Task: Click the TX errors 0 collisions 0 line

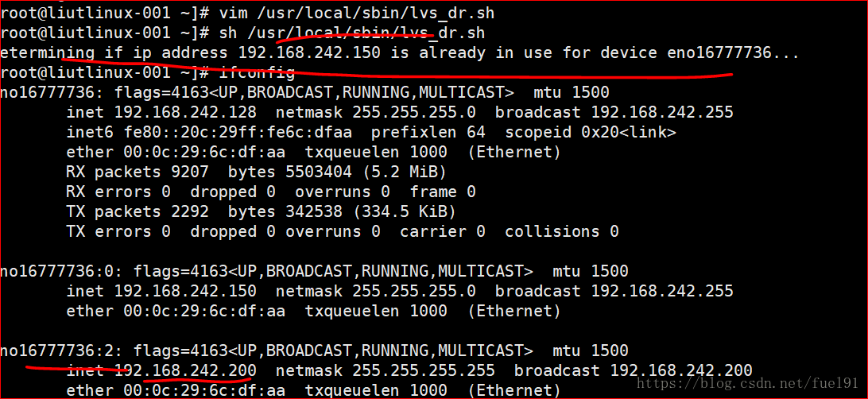Action: coord(342,231)
